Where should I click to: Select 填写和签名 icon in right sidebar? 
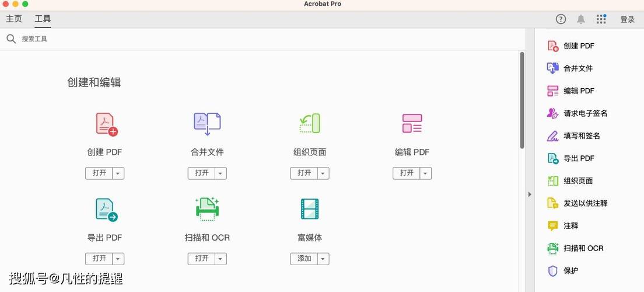pyautogui.click(x=553, y=135)
